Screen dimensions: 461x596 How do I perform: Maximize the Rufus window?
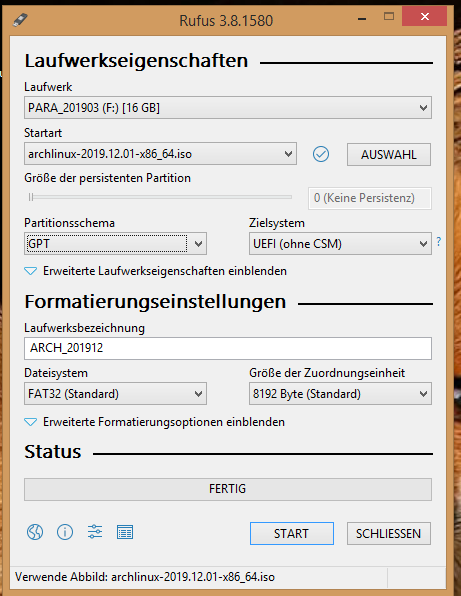coord(388,16)
